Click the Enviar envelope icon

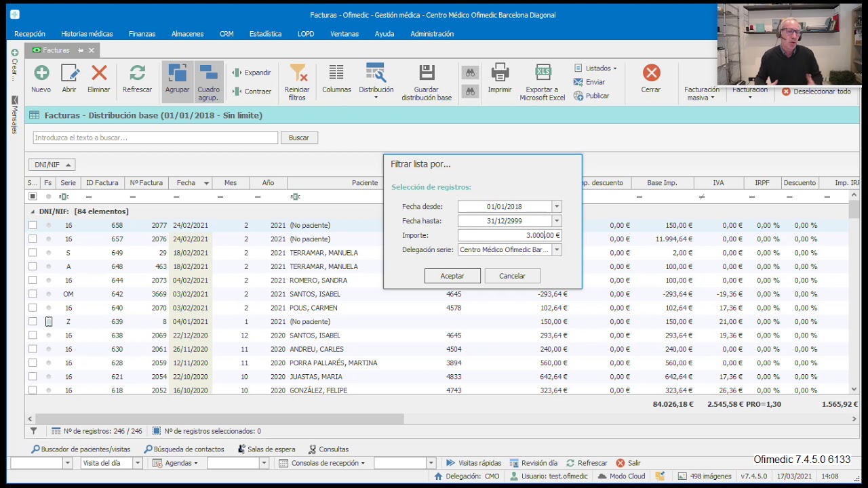coord(578,82)
